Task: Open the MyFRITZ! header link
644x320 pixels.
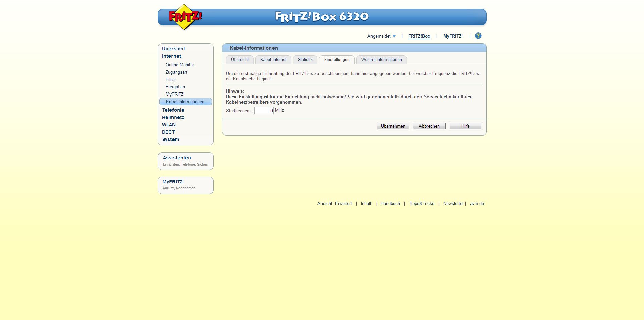Action: (453, 36)
